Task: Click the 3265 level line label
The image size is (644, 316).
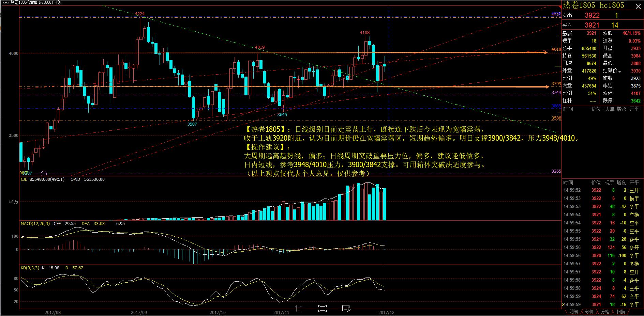Action: pyautogui.click(x=556, y=171)
